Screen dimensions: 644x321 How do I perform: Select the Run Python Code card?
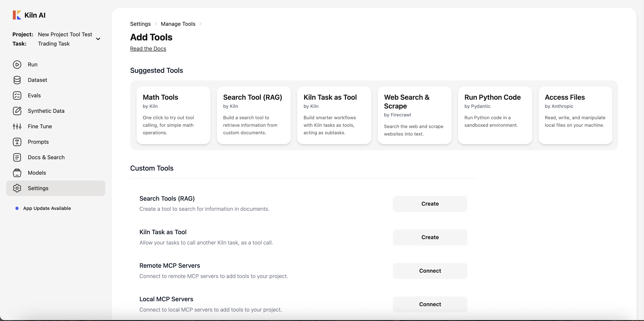pos(495,115)
